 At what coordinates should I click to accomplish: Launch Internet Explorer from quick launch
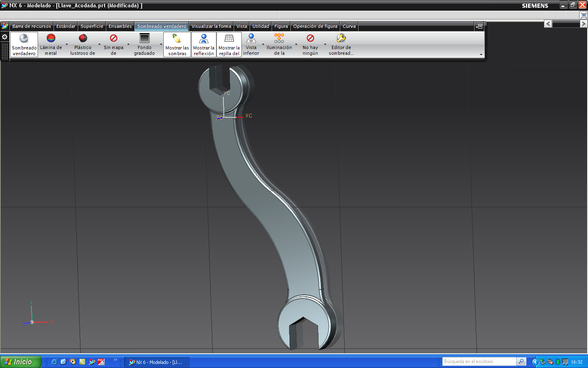[54, 362]
